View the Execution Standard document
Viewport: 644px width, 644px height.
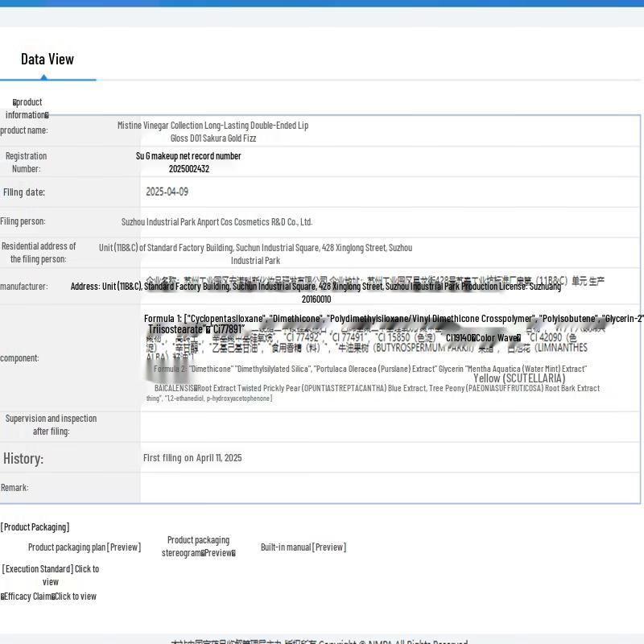[x=51, y=575]
